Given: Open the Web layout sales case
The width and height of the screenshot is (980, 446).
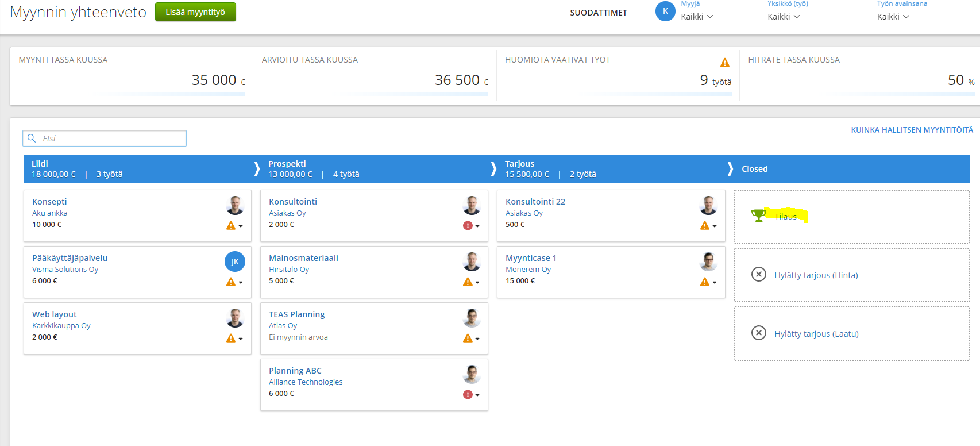Looking at the screenshot, I should (54, 314).
